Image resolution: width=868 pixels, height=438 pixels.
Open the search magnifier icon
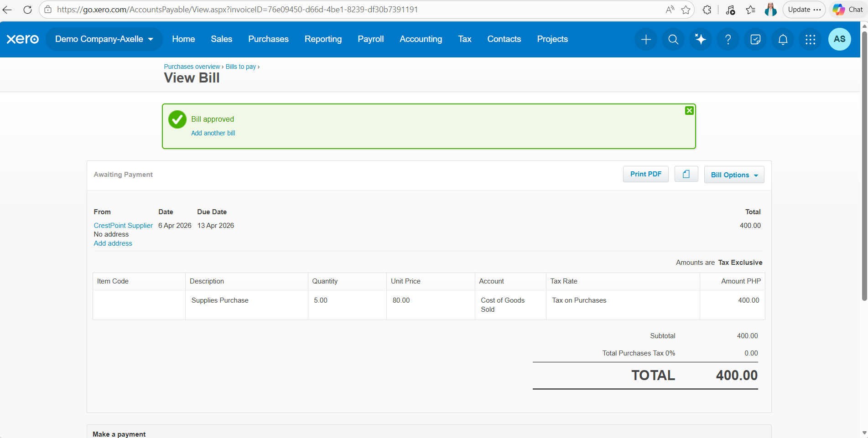pos(673,39)
